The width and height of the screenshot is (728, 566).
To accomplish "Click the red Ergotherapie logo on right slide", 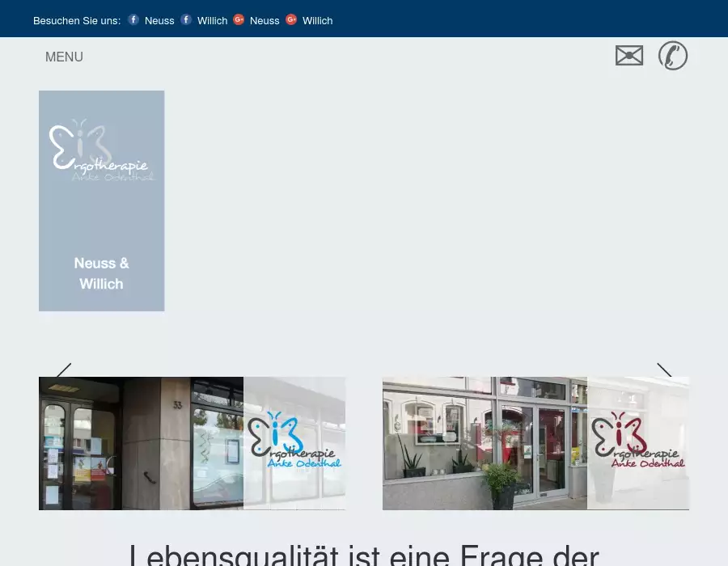I will tap(638, 441).
